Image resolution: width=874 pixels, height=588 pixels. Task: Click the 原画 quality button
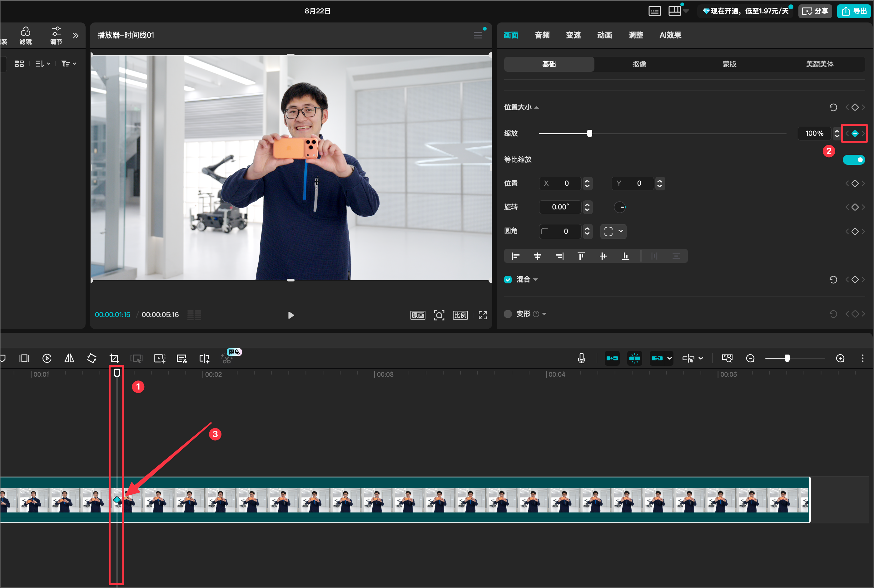[x=418, y=315]
